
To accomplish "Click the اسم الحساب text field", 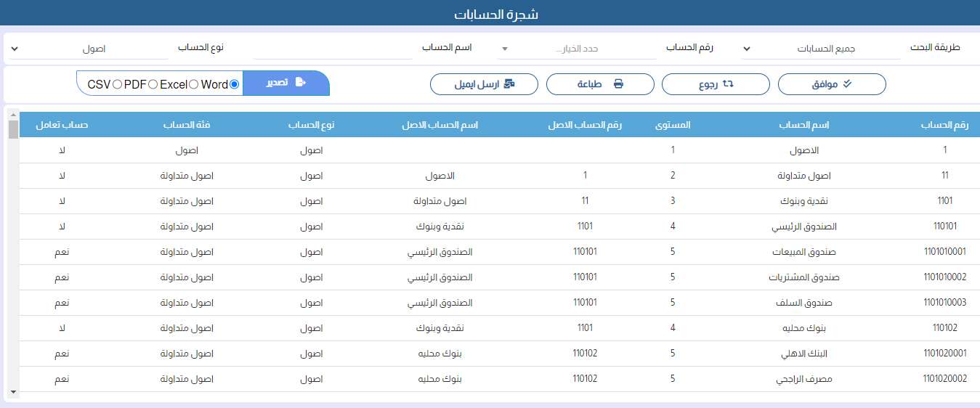I will coord(333,49).
